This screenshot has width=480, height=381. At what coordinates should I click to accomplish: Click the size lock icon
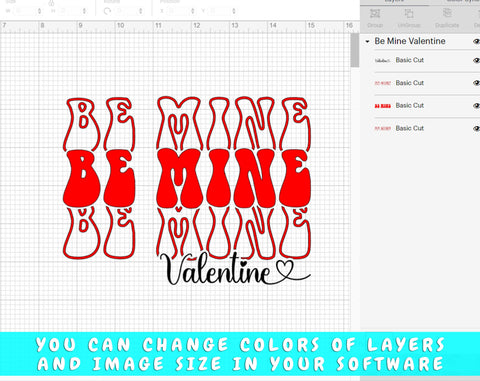pos(51,4)
